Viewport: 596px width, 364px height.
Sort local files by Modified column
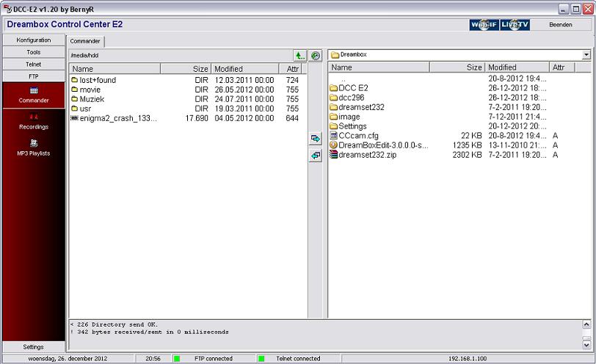coord(517,68)
